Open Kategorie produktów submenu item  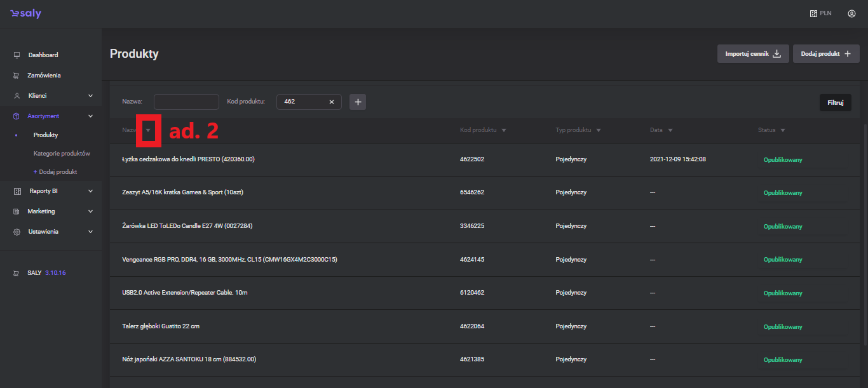click(62, 154)
